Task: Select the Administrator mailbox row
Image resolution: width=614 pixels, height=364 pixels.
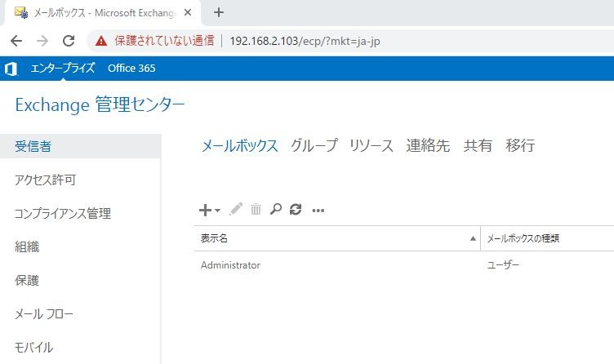Action: [x=404, y=265]
